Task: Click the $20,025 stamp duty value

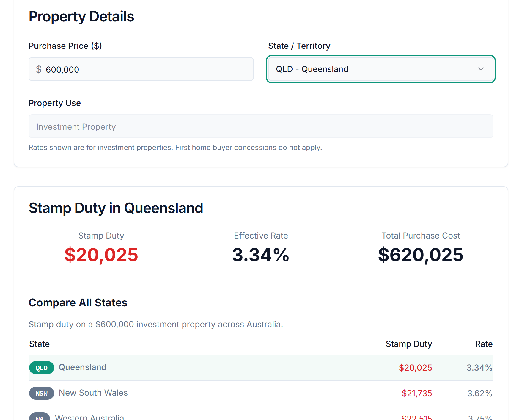Action: tap(101, 255)
